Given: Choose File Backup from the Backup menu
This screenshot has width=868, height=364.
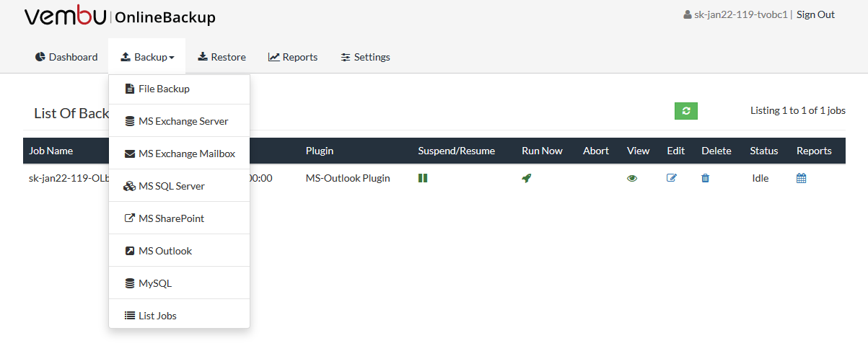Looking at the screenshot, I should pyautogui.click(x=179, y=89).
